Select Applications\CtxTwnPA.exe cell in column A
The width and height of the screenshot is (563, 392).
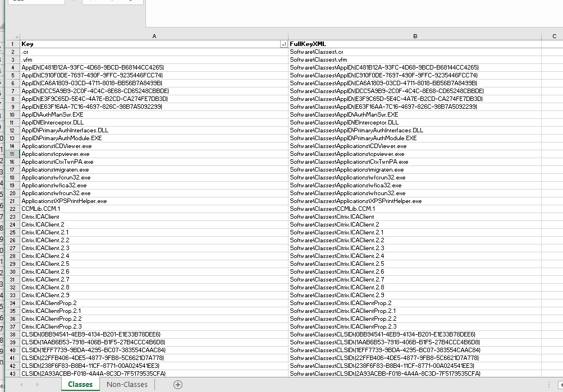(x=154, y=162)
